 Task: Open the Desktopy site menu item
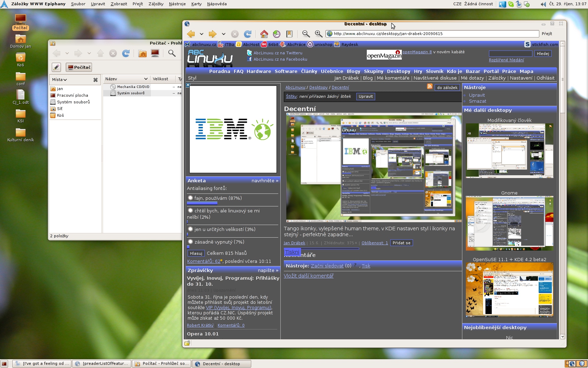(398, 71)
